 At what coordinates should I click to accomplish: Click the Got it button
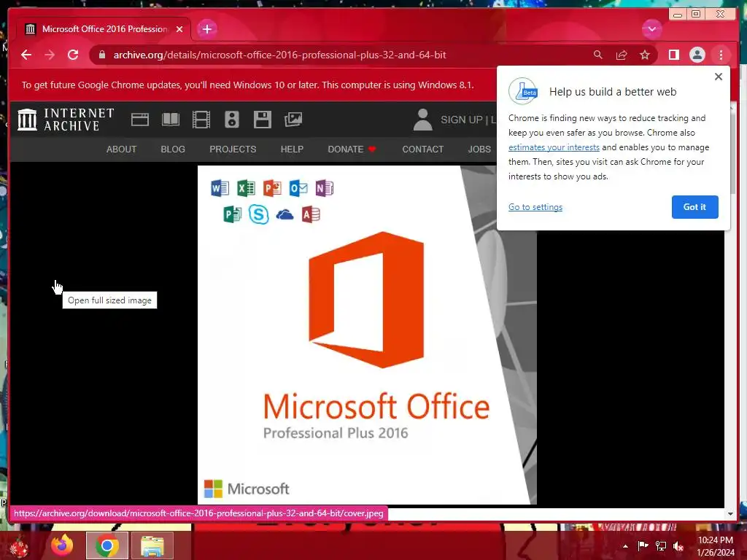click(694, 206)
